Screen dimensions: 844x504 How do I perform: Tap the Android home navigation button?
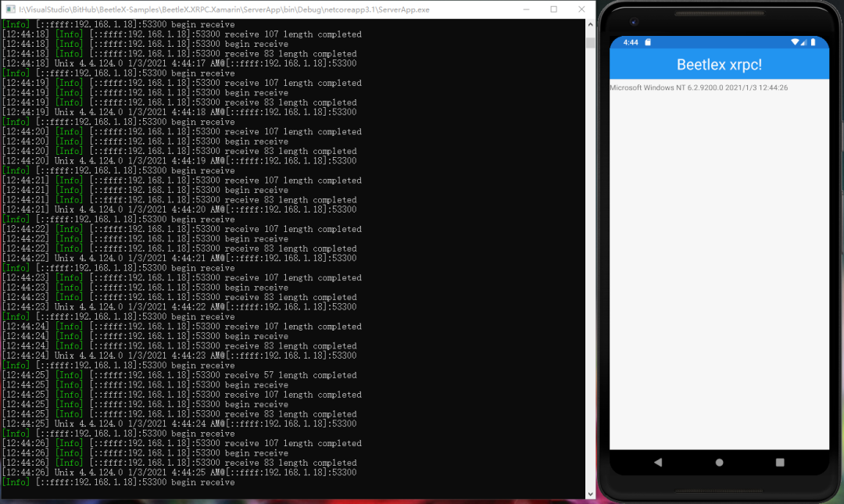pyautogui.click(x=719, y=462)
